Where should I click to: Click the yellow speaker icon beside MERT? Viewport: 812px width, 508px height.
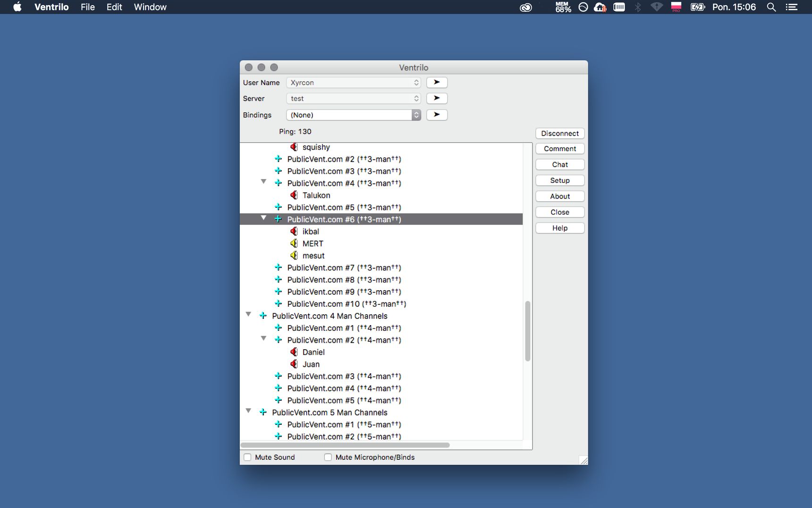point(294,243)
